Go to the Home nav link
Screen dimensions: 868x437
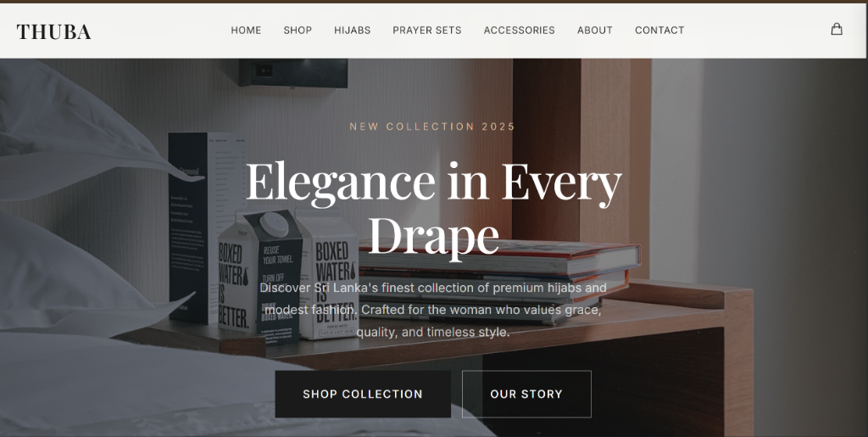point(246,31)
